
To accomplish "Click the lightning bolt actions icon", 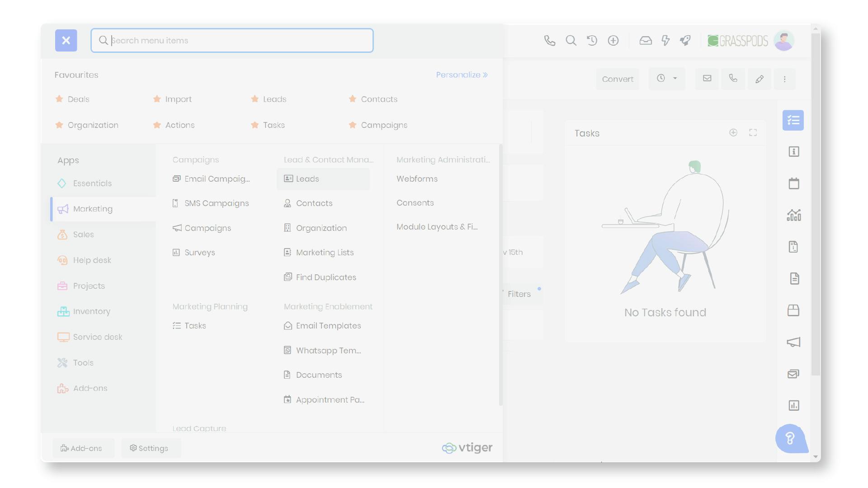I will [x=665, y=41].
